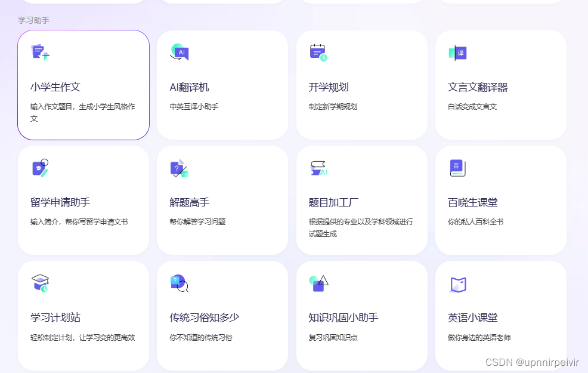
Task: Click description 复习巩固知识点
Action: 333,337
